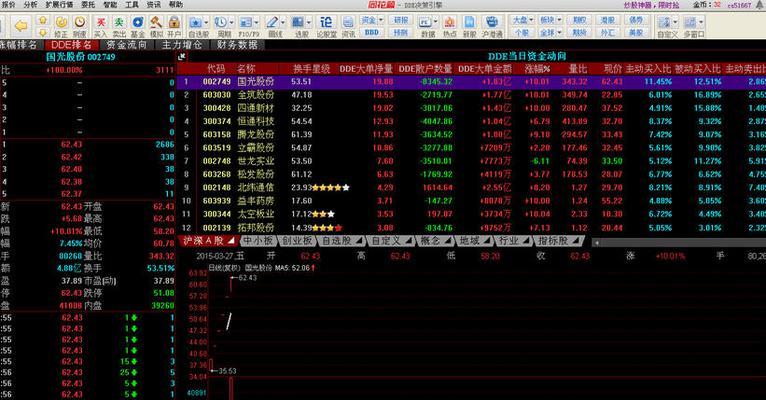Sort by 涨幅% column header
Viewport: 766px width, 400px height.
point(537,69)
